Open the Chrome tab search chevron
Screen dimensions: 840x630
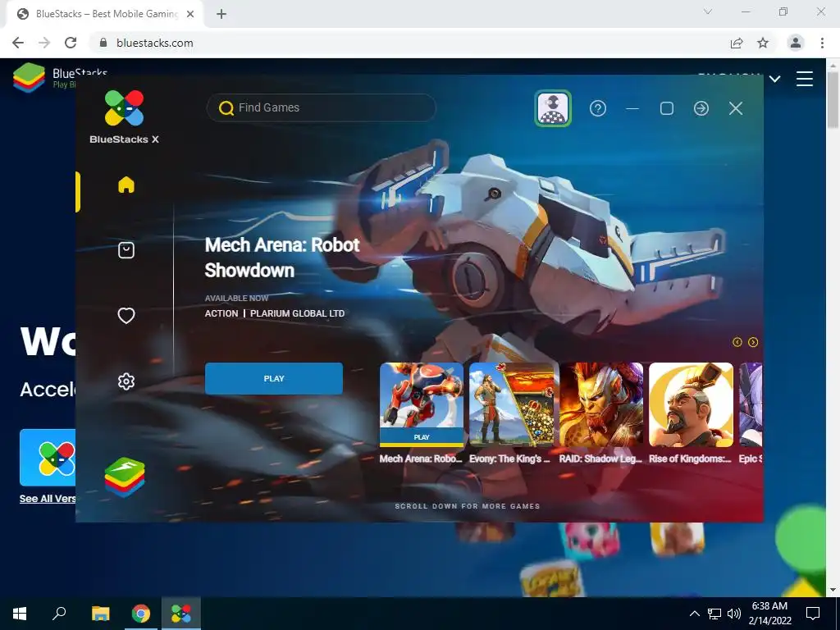coord(708,11)
